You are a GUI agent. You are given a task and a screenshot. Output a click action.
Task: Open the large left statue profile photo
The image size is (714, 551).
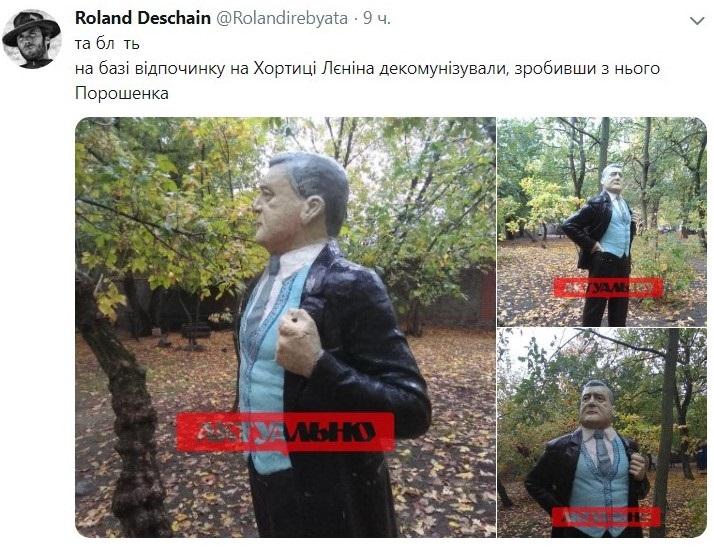click(x=286, y=327)
